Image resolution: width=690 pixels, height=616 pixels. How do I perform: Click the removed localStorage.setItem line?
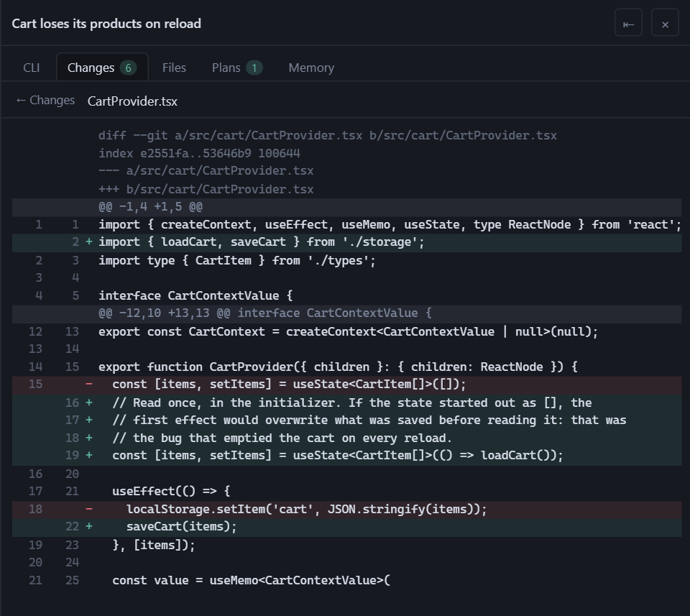[346, 510]
